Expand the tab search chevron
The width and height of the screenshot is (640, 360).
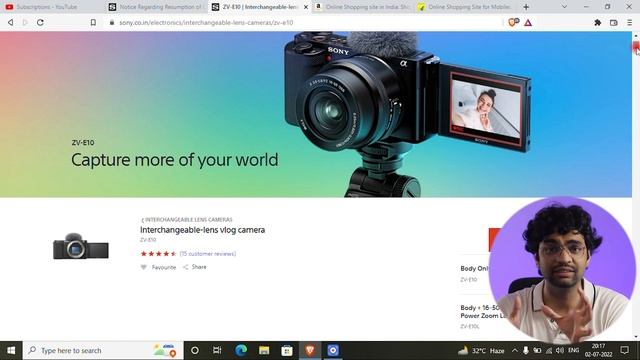click(x=564, y=7)
